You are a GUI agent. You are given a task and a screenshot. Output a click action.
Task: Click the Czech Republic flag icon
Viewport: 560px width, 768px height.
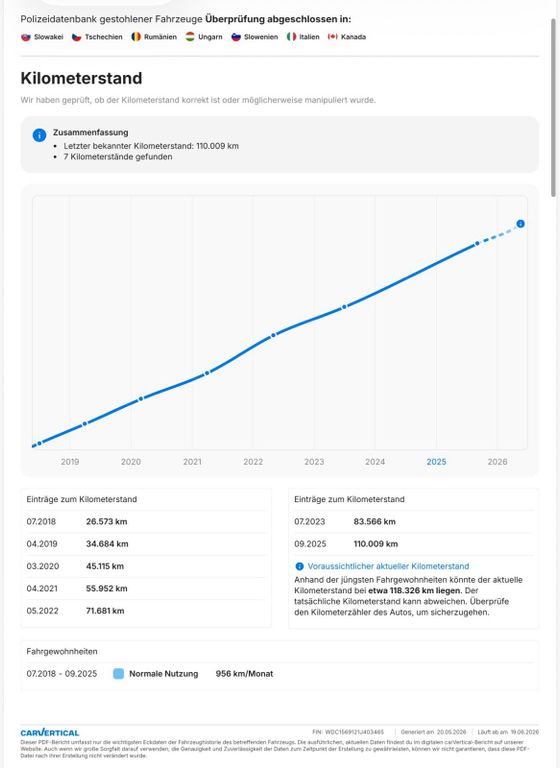click(76, 37)
